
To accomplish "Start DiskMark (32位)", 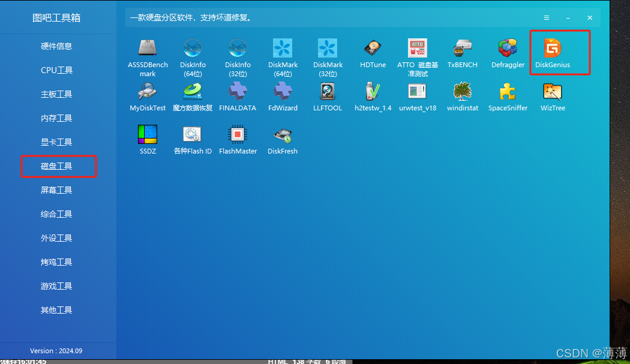I will point(328,58).
